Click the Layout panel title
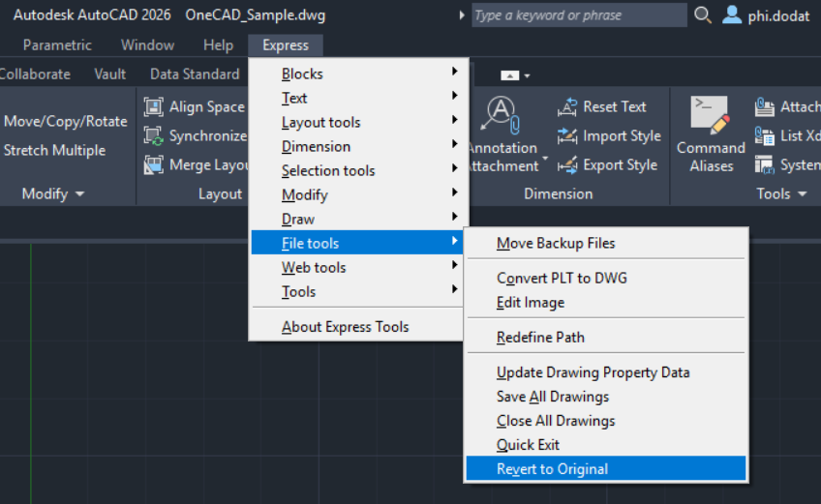Viewport: 821px width, 504px height. [220, 194]
